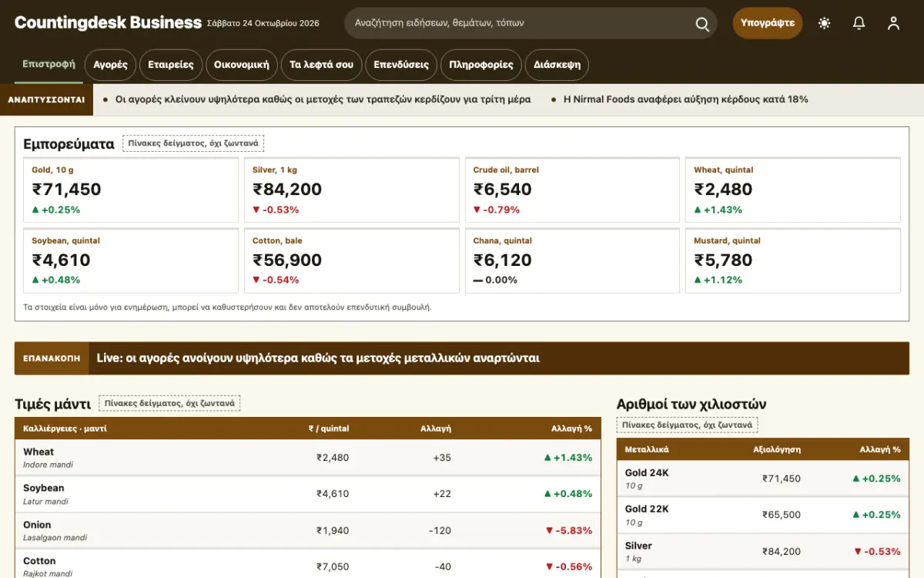Click the Onion Lasalgaon mandi row
This screenshot has height=578, width=924.
point(308,530)
